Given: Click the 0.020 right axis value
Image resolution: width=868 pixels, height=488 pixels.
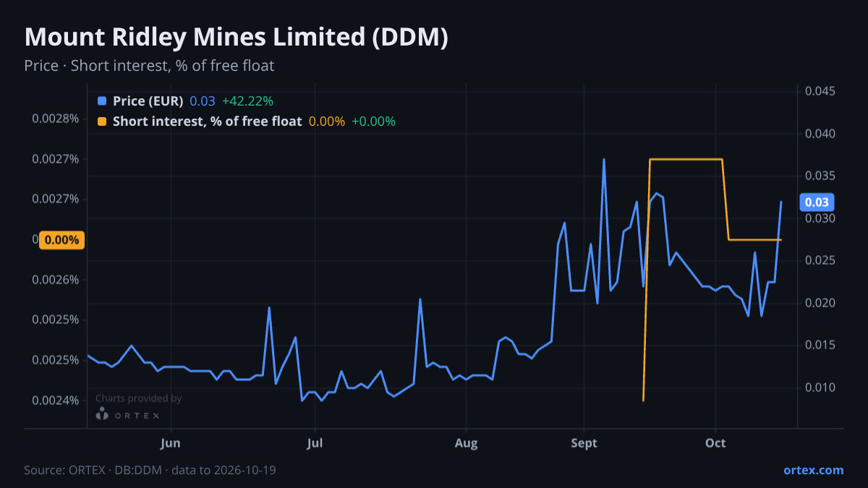Looking at the screenshot, I should [x=819, y=303].
